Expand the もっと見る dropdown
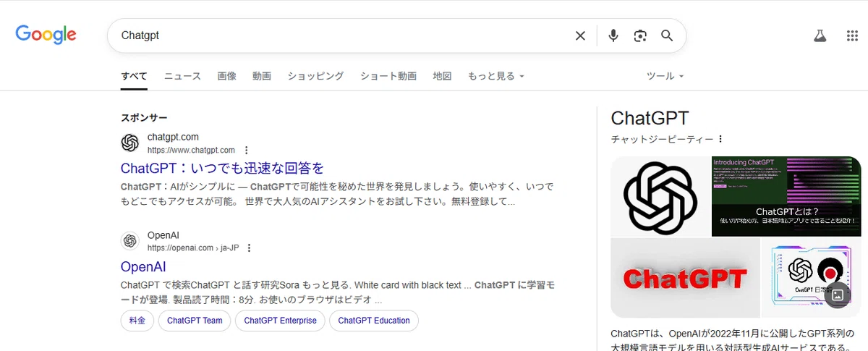The height and width of the screenshot is (351, 868). point(496,76)
